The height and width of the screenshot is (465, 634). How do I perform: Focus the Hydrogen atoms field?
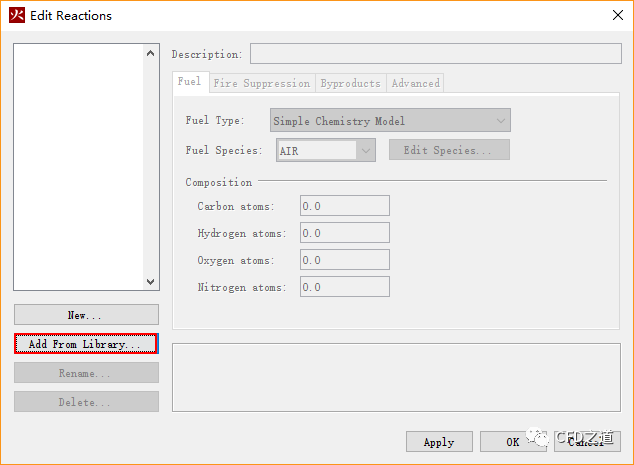(344, 233)
